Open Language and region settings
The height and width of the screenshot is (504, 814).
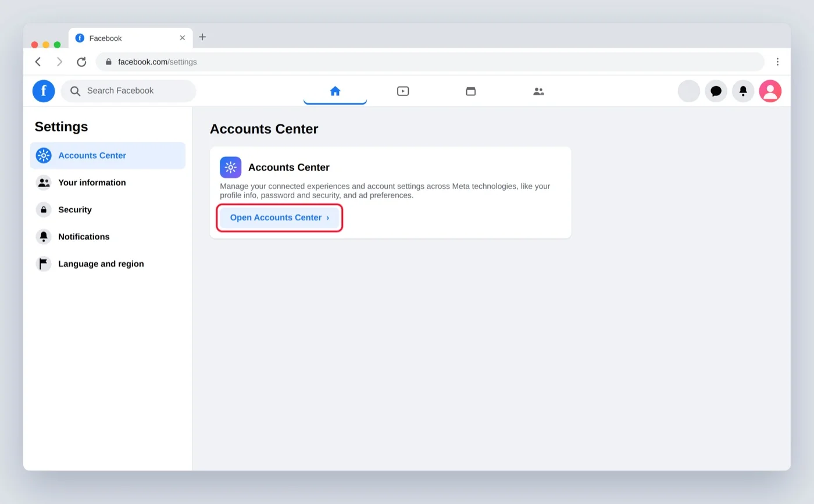point(108,263)
